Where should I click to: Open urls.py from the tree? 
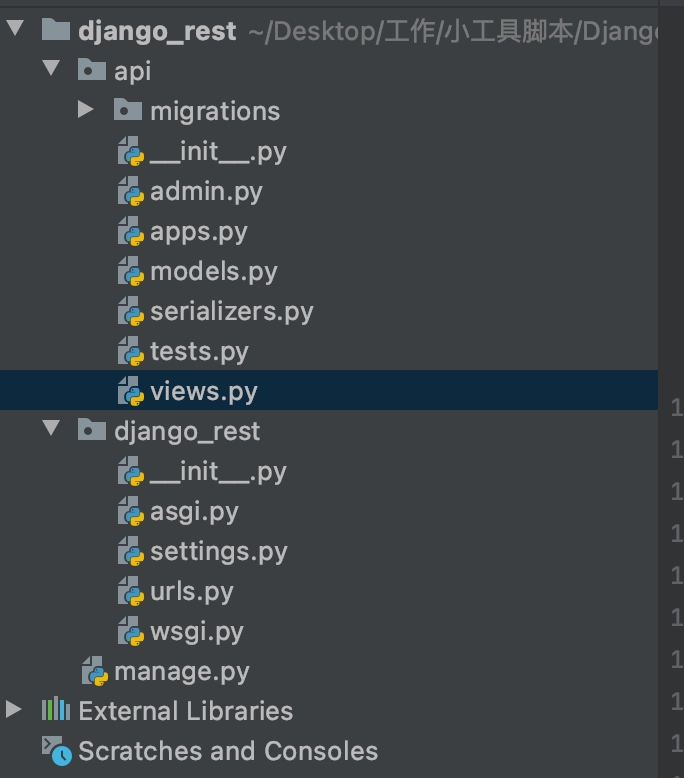191,591
